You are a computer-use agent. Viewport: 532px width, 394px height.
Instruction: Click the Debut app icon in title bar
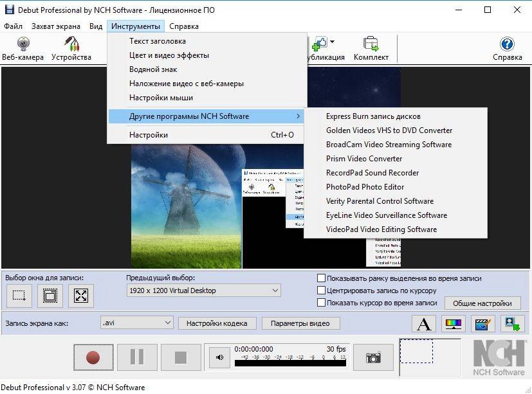tap(9, 10)
